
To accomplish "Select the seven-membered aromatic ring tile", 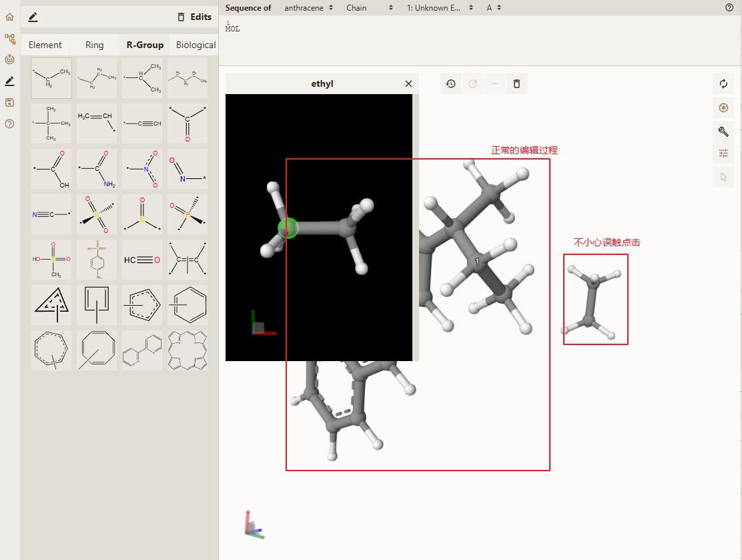I will (51, 351).
